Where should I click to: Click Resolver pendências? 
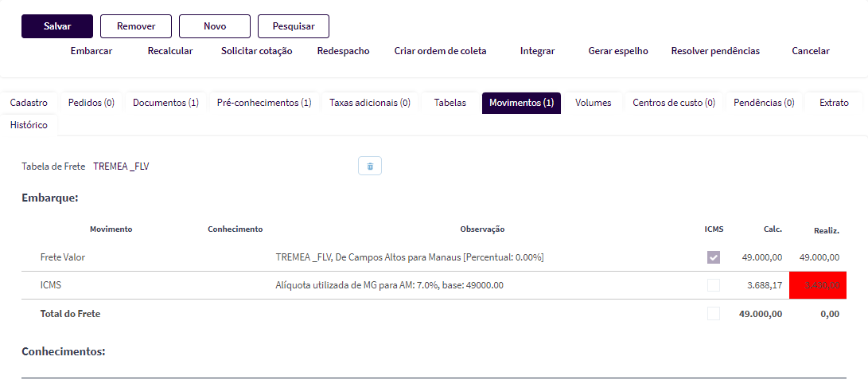coord(715,51)
